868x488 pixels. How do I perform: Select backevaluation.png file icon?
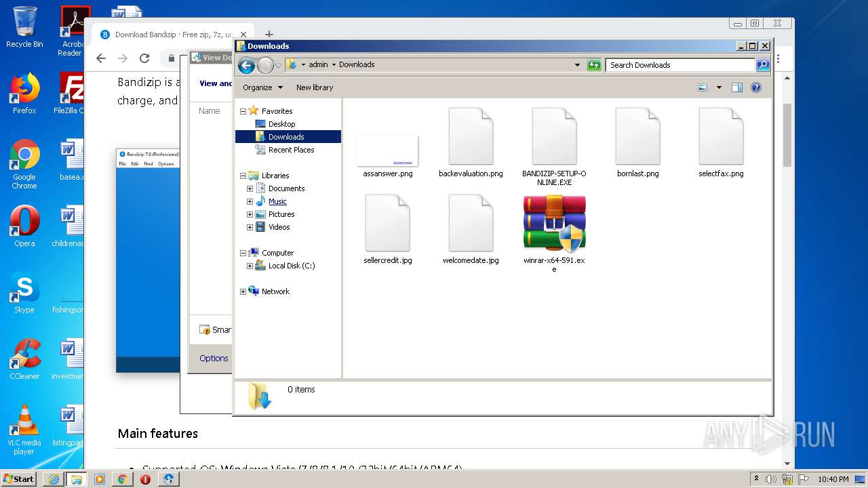pos(471,136)
